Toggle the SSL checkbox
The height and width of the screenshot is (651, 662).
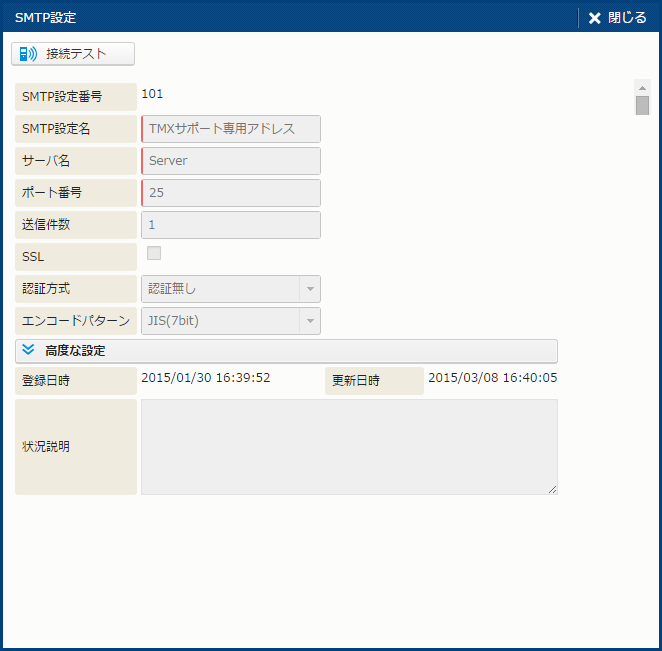(154, 253)
